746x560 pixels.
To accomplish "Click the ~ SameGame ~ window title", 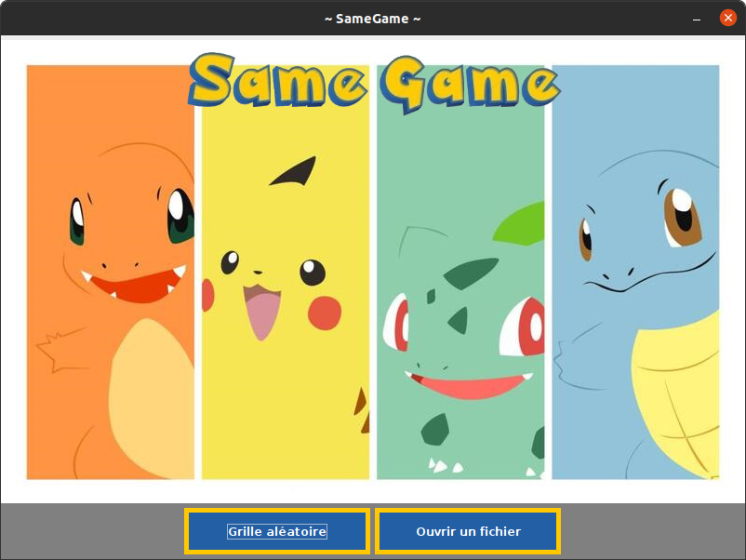I will tap(372, 18).
